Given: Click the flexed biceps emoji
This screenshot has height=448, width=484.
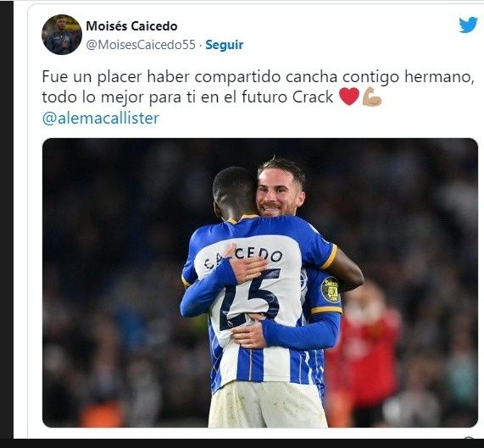Looking at the screenshot, I should [x=372, y=97].
